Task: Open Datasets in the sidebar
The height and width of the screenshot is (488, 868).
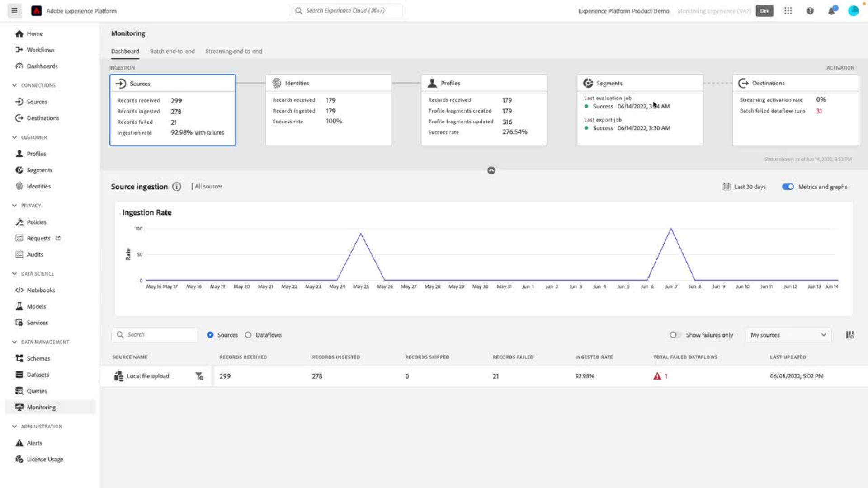Action: coord(38,375)
